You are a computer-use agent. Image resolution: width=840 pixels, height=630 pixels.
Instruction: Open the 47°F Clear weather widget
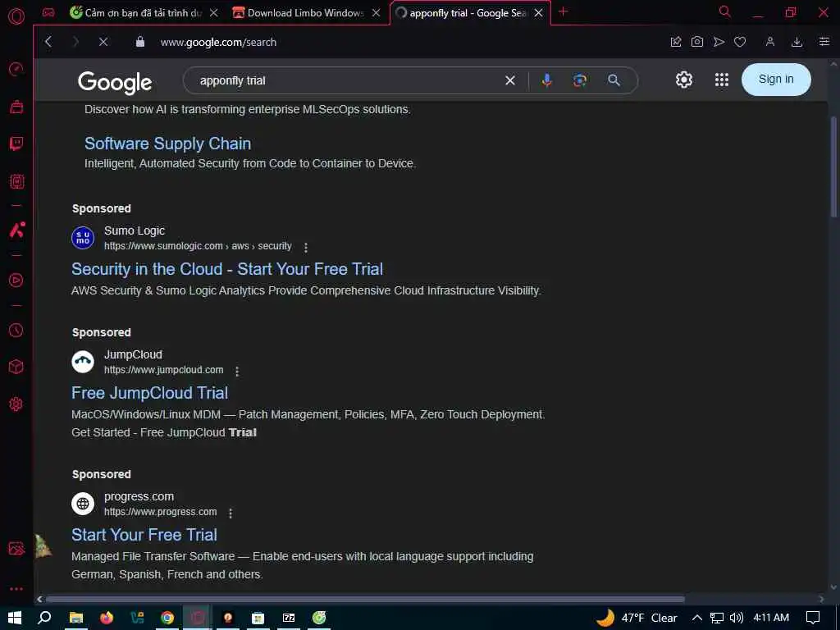click(637, 618)
